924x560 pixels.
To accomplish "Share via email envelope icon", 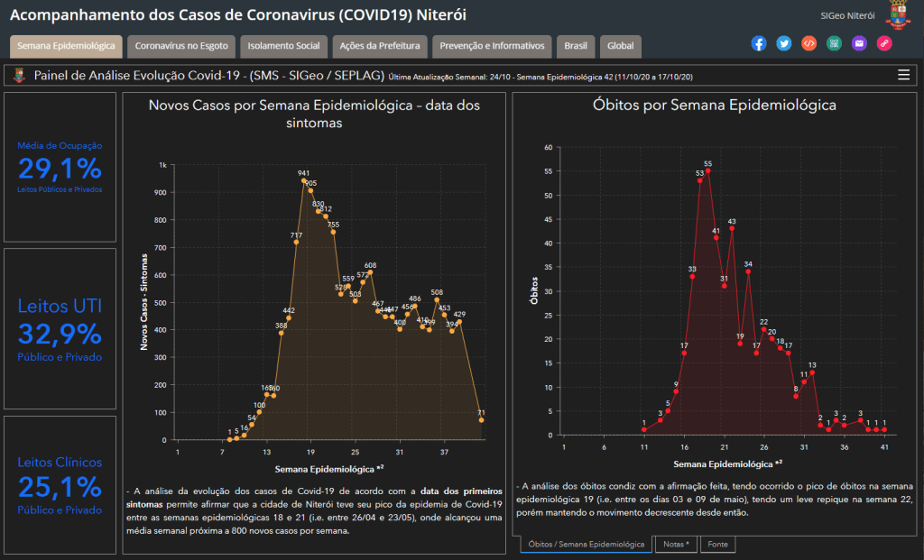I will (x=859, y=43).
